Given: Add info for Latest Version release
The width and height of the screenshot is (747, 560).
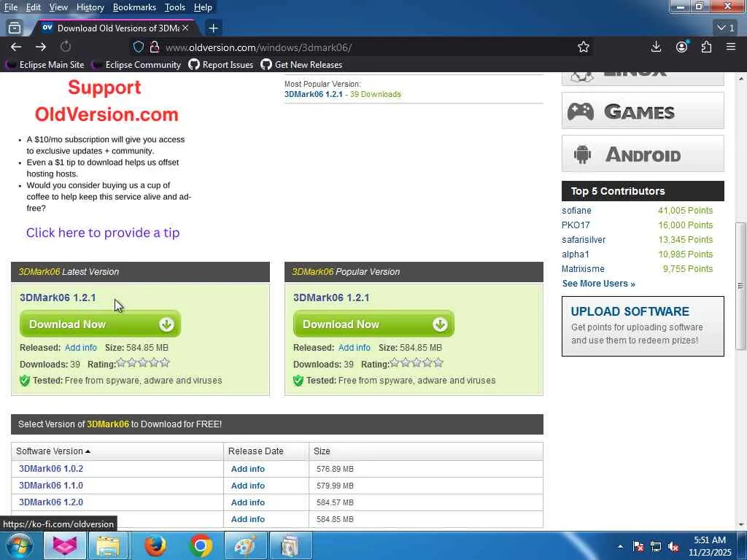Looking at the screenshot, I should pyautogui.click(x=80, y=348).
